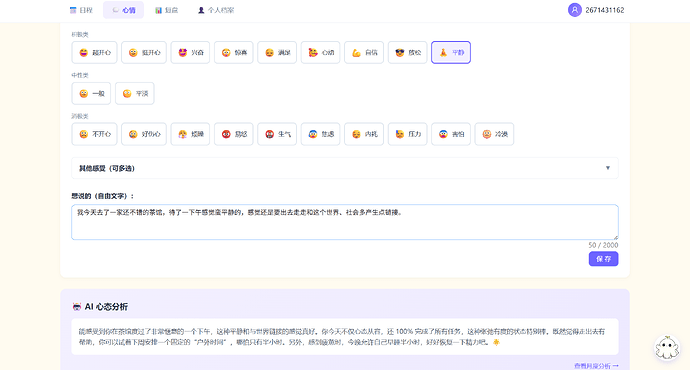Select the 惊喜 surprised emoji mood
The width and height of the screenshot is (690, 370).
coord(234,52)
